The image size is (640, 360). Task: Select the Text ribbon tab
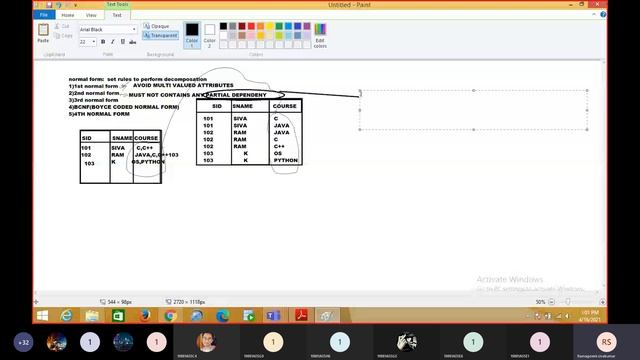pyautogui.click(x=117, y=15)
